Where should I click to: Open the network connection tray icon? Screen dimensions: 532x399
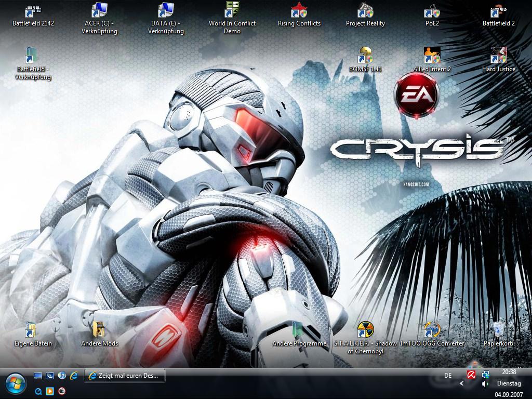pos(486,375)
